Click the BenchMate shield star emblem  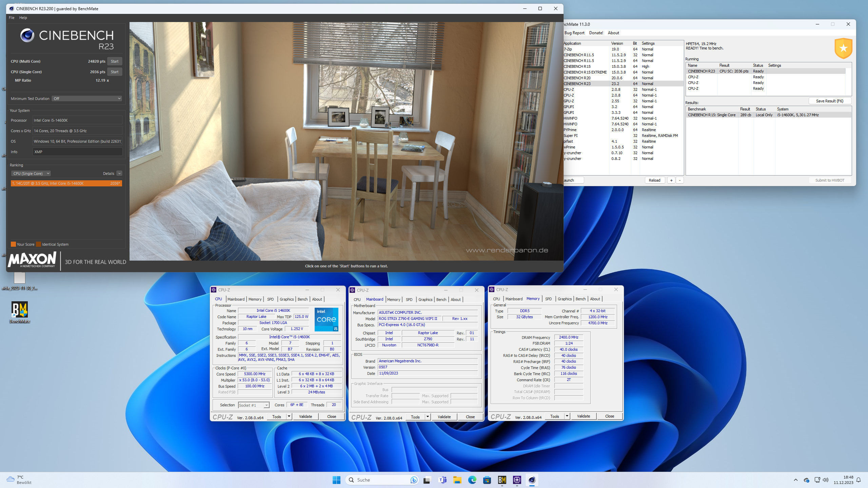(843, 48)
